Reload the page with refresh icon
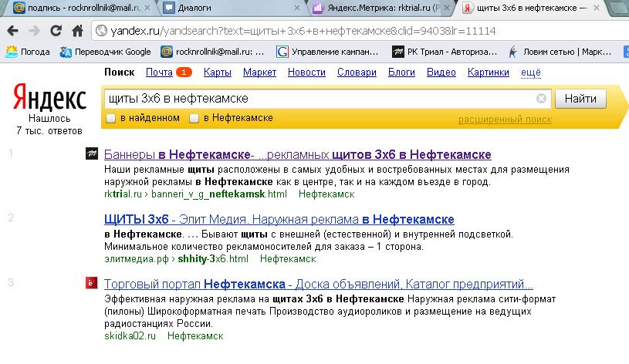 pyautogui.click(x=56, y=31)
